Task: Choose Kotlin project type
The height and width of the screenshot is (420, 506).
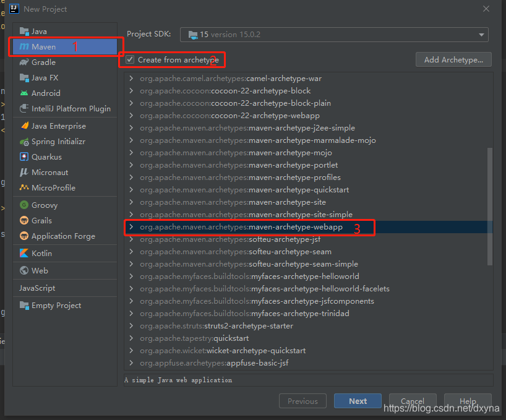Action: [x=65, y=253]
